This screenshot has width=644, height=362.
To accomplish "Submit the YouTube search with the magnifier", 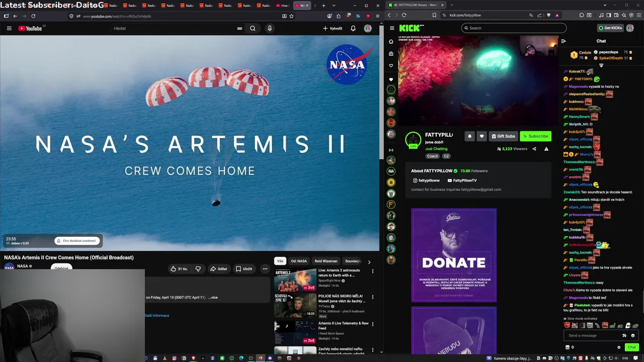I will tap(253, 28).
